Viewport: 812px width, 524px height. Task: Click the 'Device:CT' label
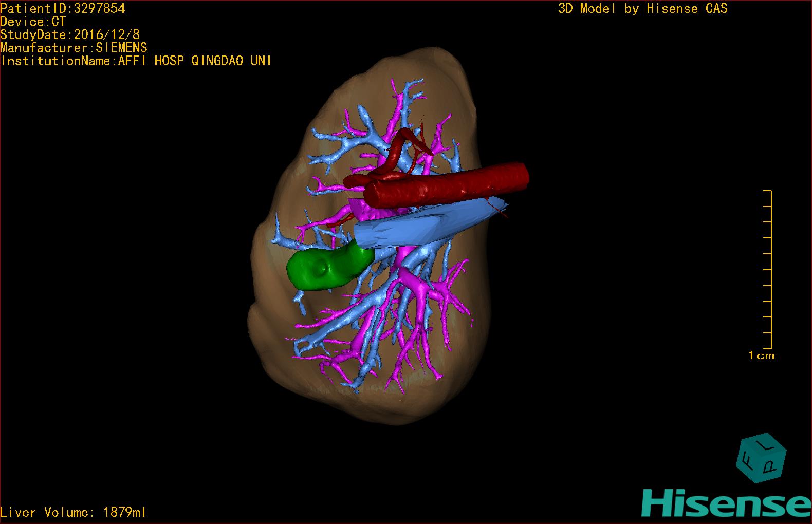(x=33, y=22)
